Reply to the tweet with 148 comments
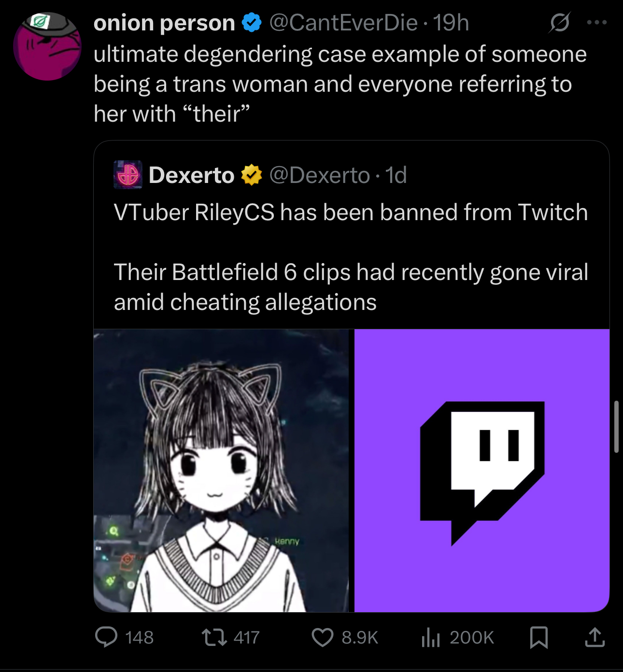Image resolution: width=623 pixels, height=672 pixels. point(125,637)
